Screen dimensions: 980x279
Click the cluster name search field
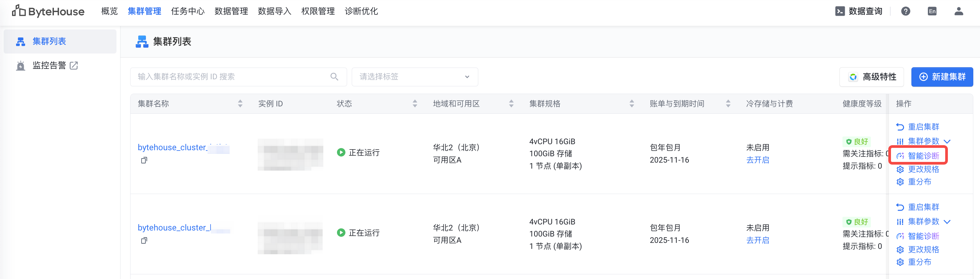tap(232, 77)
